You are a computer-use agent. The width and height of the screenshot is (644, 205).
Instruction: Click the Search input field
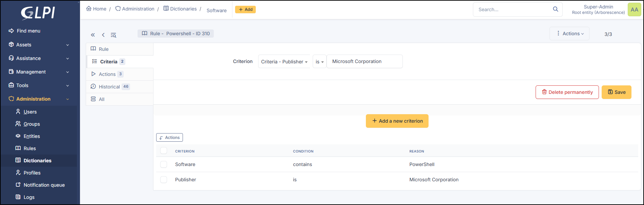pyautogui.click(x=514, y=9)
